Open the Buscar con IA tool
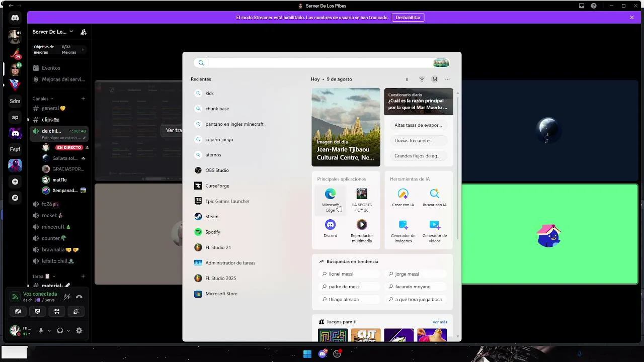The width and height of the screenshot is (644, 362). point(435,198)
